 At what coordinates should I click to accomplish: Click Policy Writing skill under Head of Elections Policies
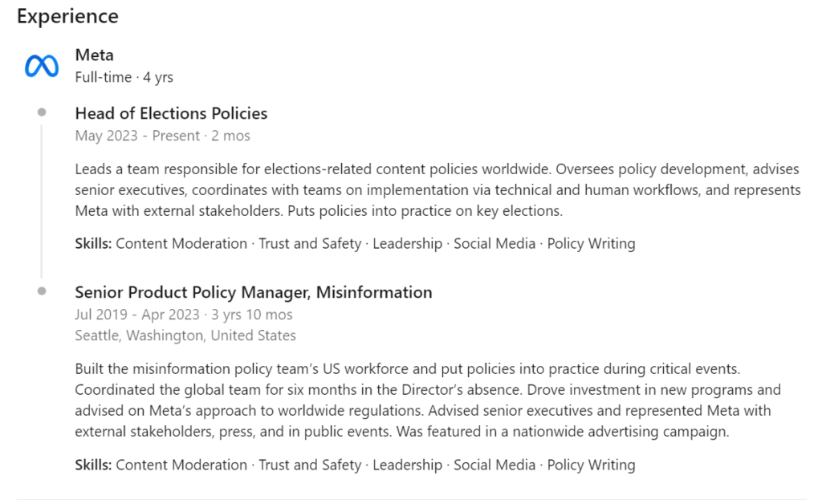pyautogui.click(x=591, y=243)
